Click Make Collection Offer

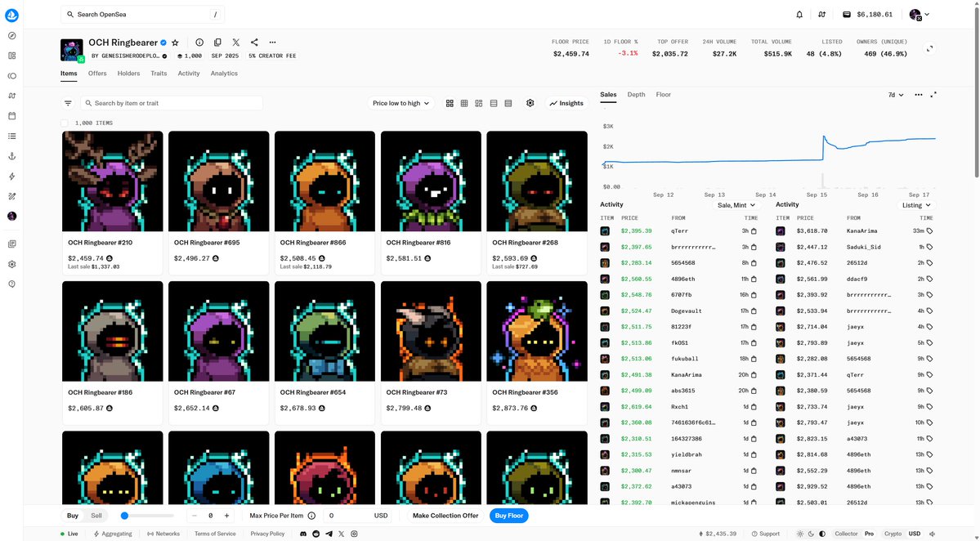click(x=445, y=516)
